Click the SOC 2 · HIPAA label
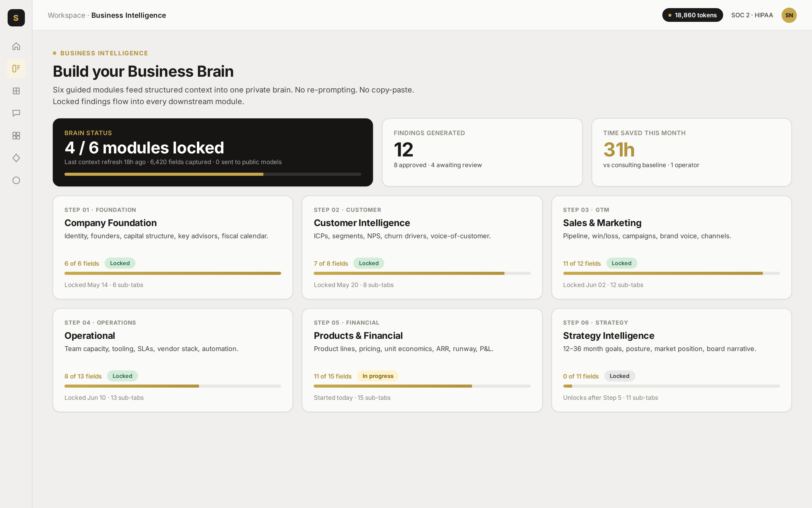The height and width of the screenshot is (508, 812). tap(752, 15)
